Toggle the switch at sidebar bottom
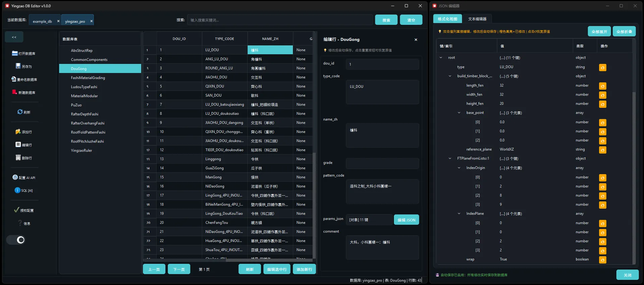Viewport: 644px width, 285px height. 16,240
